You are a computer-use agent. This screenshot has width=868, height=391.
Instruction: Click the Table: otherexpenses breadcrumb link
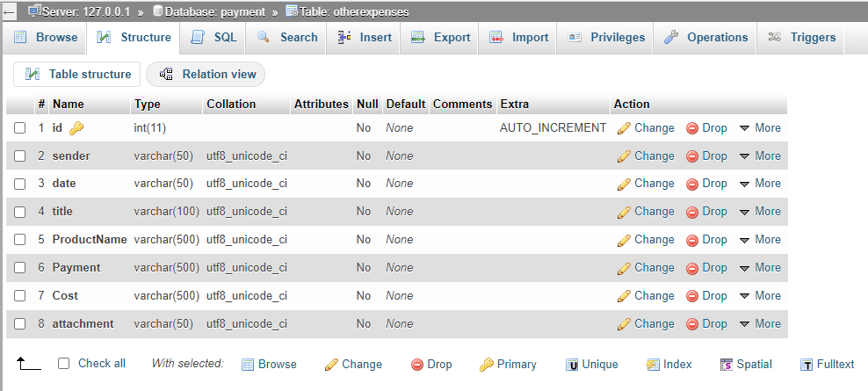pyautogui.click(x=347, y=12)
